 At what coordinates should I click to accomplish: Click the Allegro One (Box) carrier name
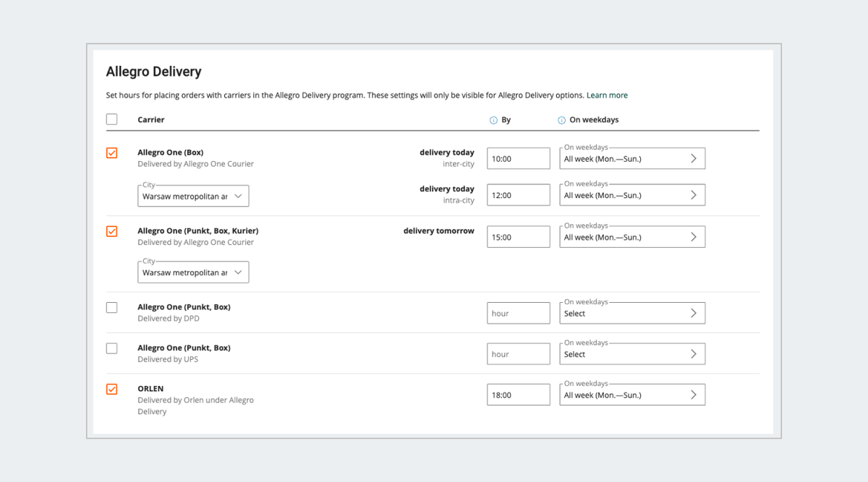point(171,152)
